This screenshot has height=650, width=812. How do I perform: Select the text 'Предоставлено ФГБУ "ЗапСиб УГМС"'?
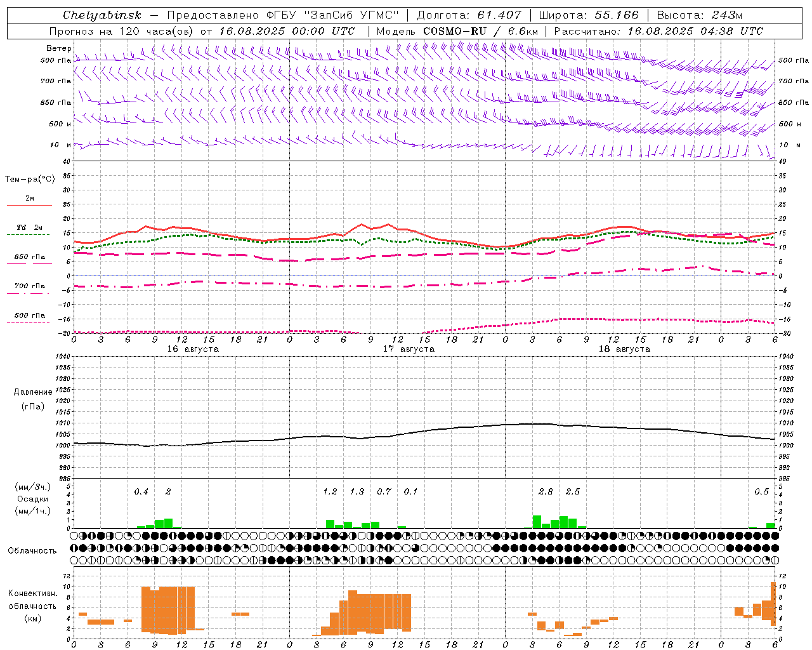[x=283, y=15]
